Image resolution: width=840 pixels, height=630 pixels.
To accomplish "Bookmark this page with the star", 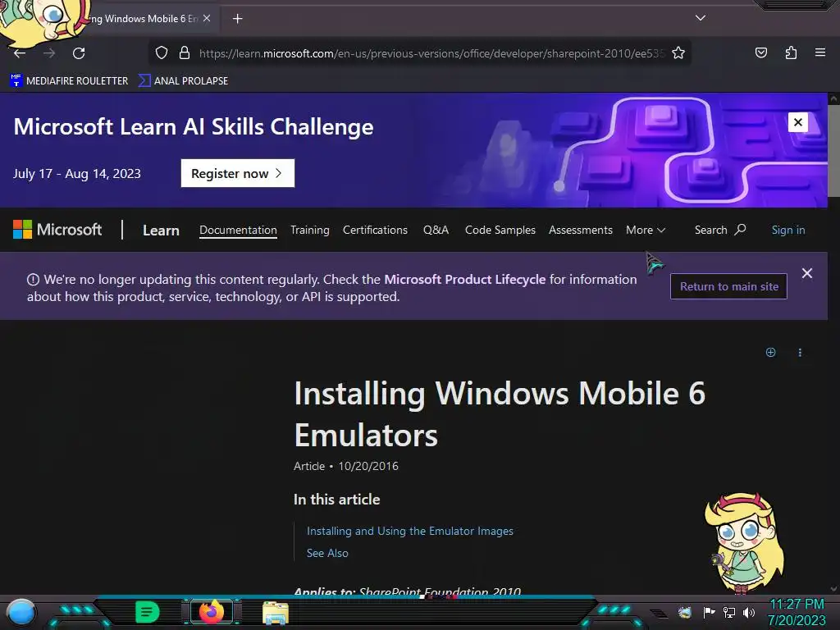I will click(x=678, y=53).
